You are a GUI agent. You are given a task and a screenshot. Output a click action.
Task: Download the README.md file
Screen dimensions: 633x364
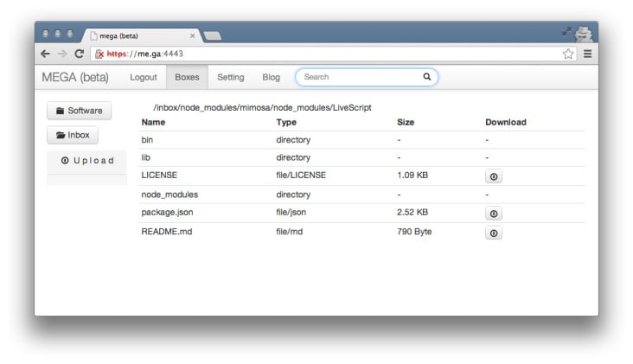[493, 233]
